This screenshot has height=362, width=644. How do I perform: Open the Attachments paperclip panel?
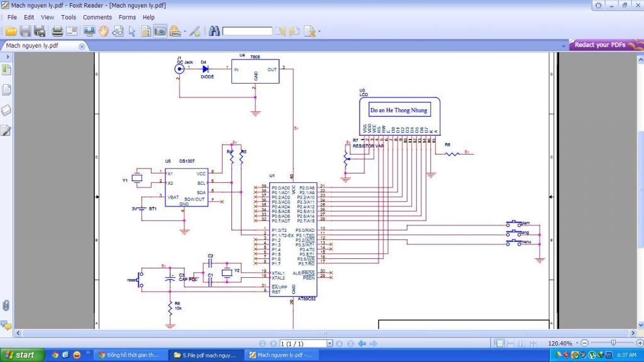click(6, 305)
